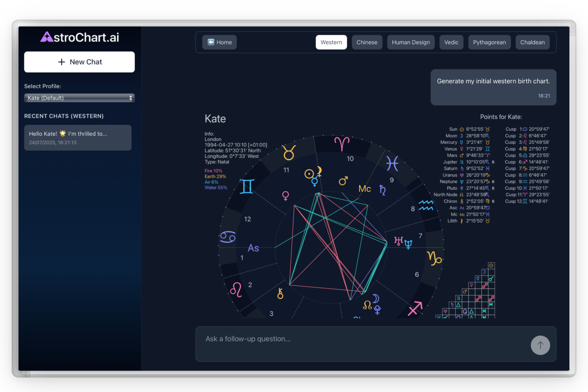Click the North Node 23°48'58 row
The image size is (588, 392).
click(462, 195)
